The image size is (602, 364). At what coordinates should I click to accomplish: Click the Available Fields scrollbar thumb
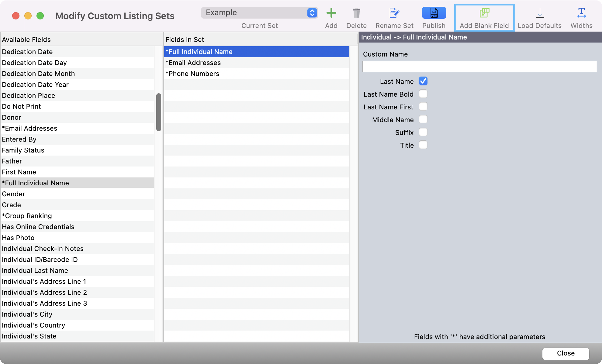(159, 112)
